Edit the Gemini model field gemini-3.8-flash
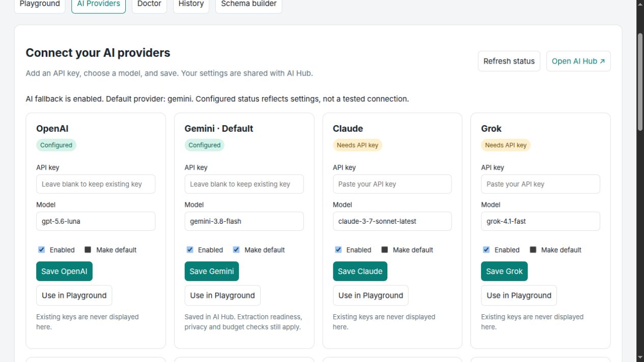 [x=244, y=221]
